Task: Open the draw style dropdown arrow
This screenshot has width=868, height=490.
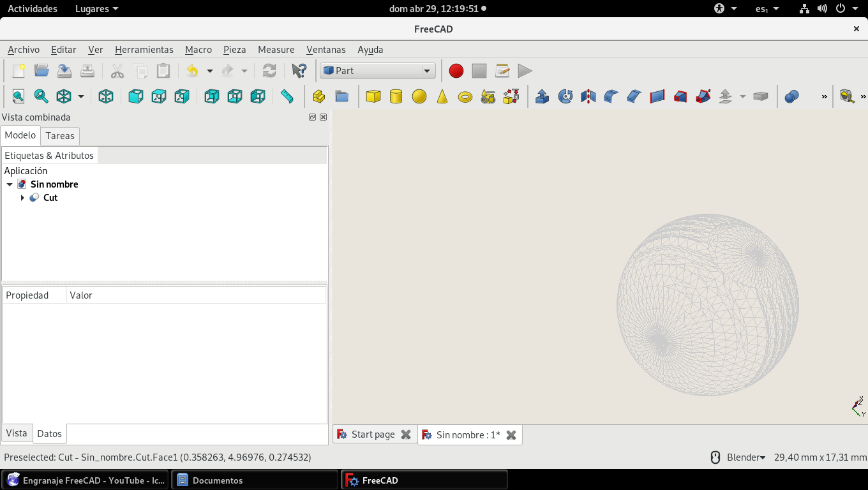Action: tap(81, 96)
